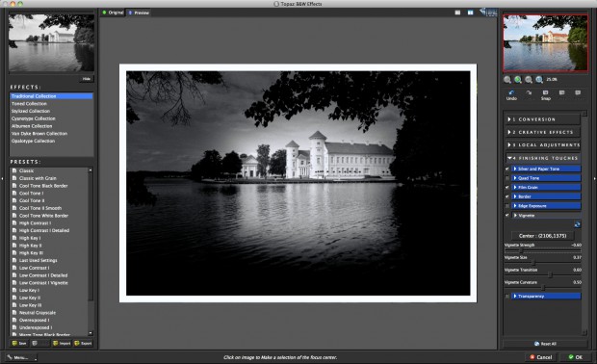The height and width of the screenshot is (364, 597).
Task: Click the preset Save icon button
Action: (18, 343)
